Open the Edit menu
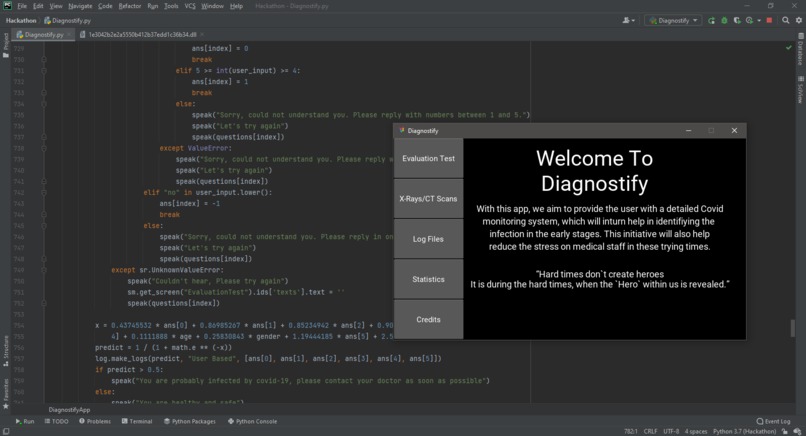 pyautogui.click(x=38, y=6)
